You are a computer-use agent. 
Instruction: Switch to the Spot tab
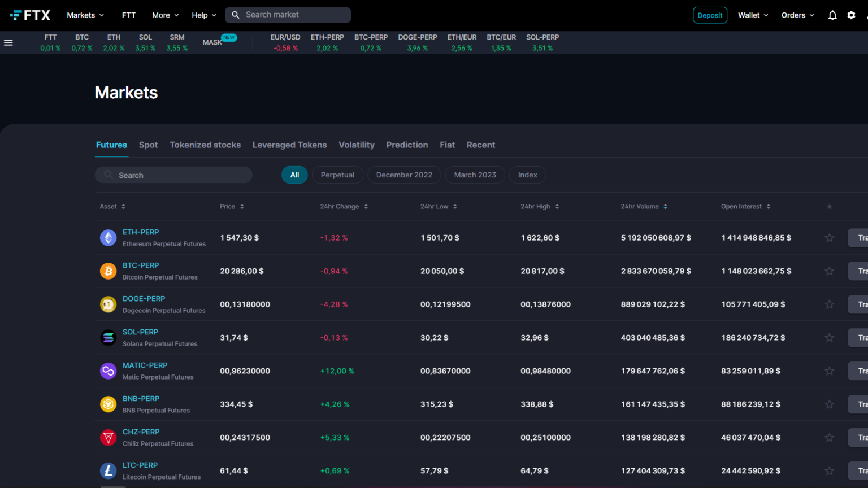coord(148,145)
